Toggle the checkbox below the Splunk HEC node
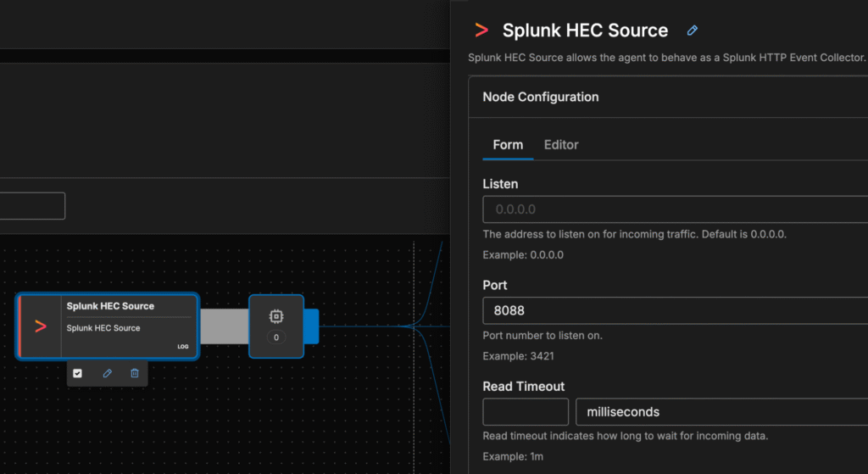The image size is (868, 474). [78, 373]
